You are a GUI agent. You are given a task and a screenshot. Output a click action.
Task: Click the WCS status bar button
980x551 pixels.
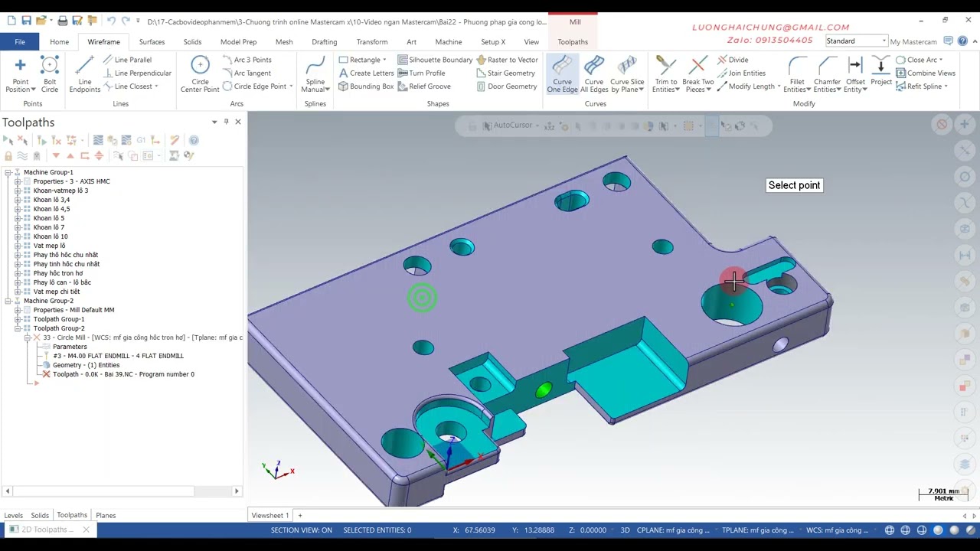[837, 530]
